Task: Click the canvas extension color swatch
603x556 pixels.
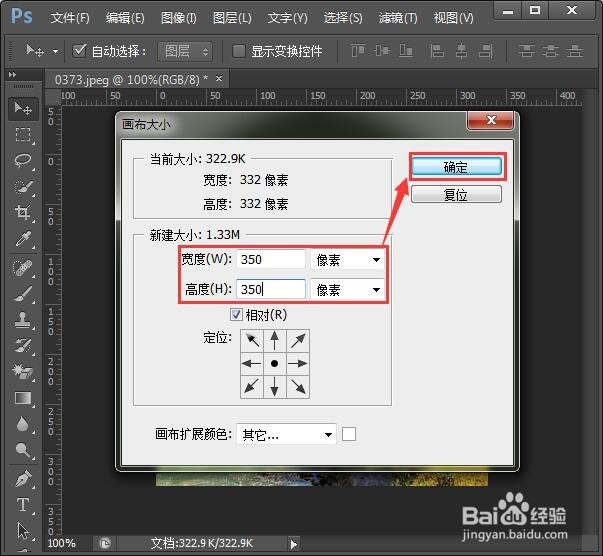Action: point(349,434)
